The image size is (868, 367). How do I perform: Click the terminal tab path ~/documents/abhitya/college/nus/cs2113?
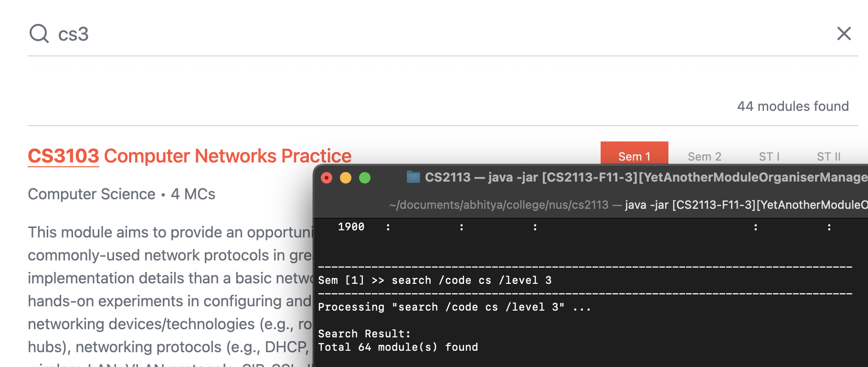(x=499, y=205)
